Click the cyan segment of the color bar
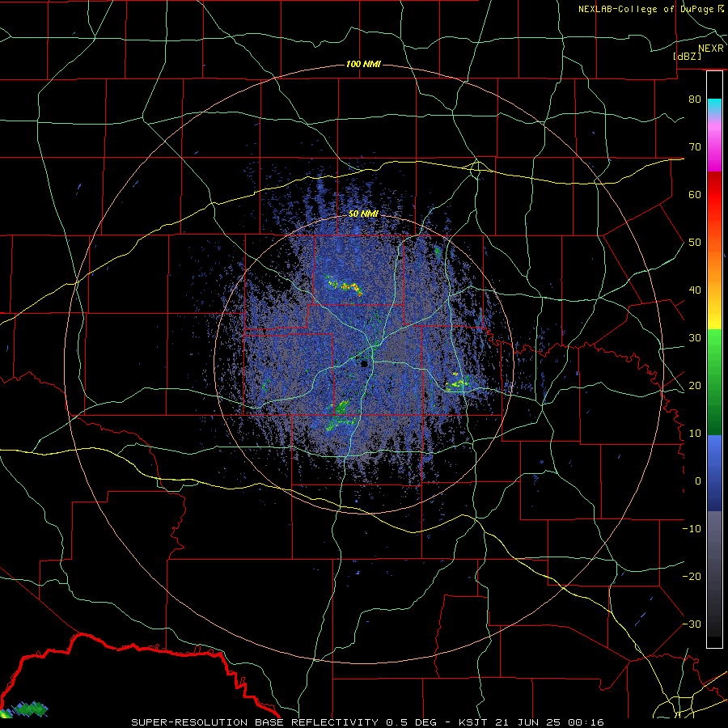 click(714, 107)
